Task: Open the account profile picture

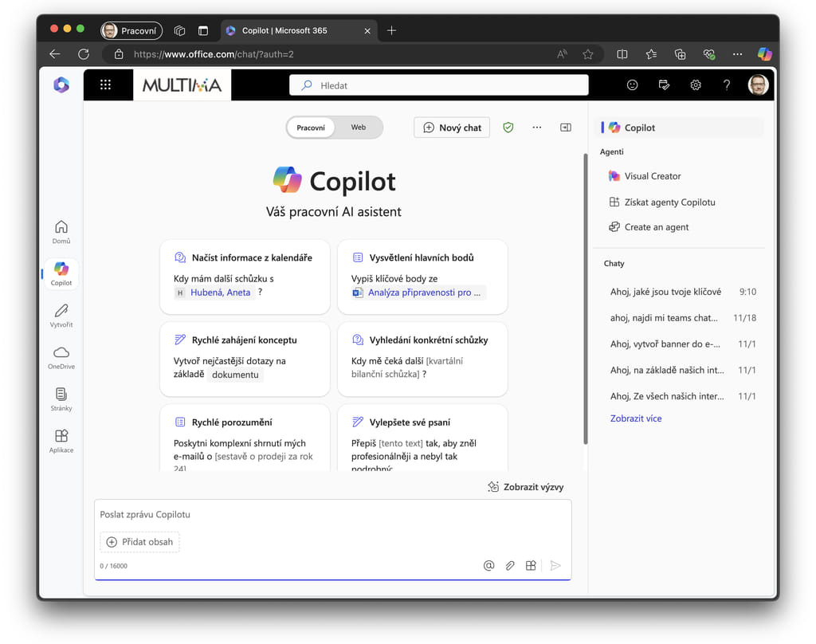Action: (x=758, y=84)
